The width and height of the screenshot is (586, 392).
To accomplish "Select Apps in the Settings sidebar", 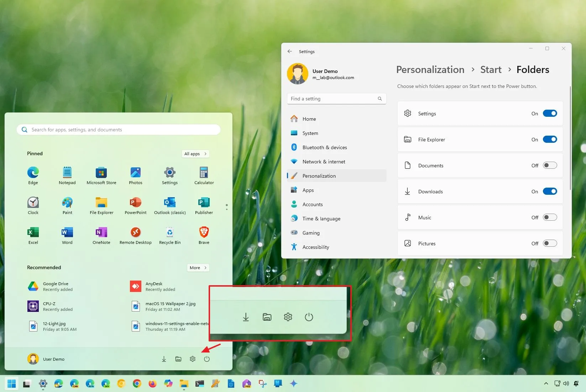I will (308, 190).
